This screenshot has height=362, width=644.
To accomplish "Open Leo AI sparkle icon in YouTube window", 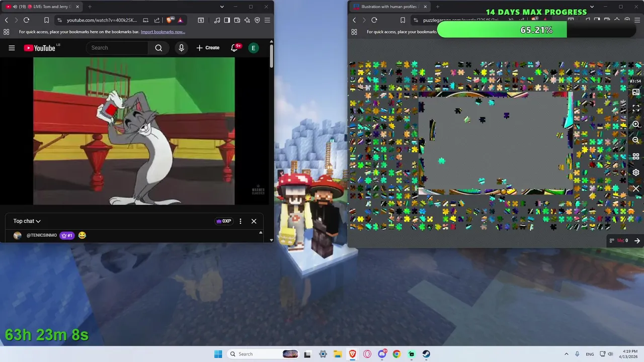I will (x=247, y=20).
